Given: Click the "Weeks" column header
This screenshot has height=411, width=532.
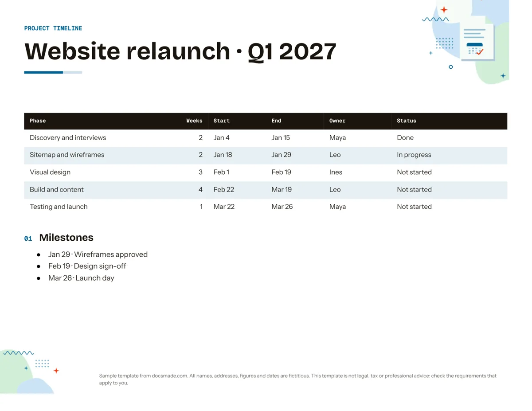Looking at the screenshot, I should coord(194,121).
